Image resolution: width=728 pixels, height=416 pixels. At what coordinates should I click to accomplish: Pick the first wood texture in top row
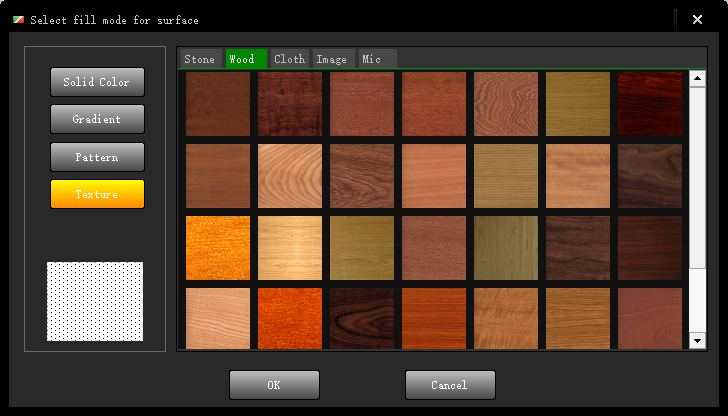pos(218,104)
